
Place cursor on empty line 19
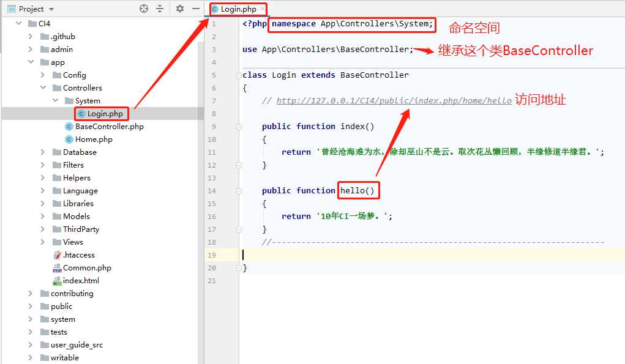(x=432, y=255)
